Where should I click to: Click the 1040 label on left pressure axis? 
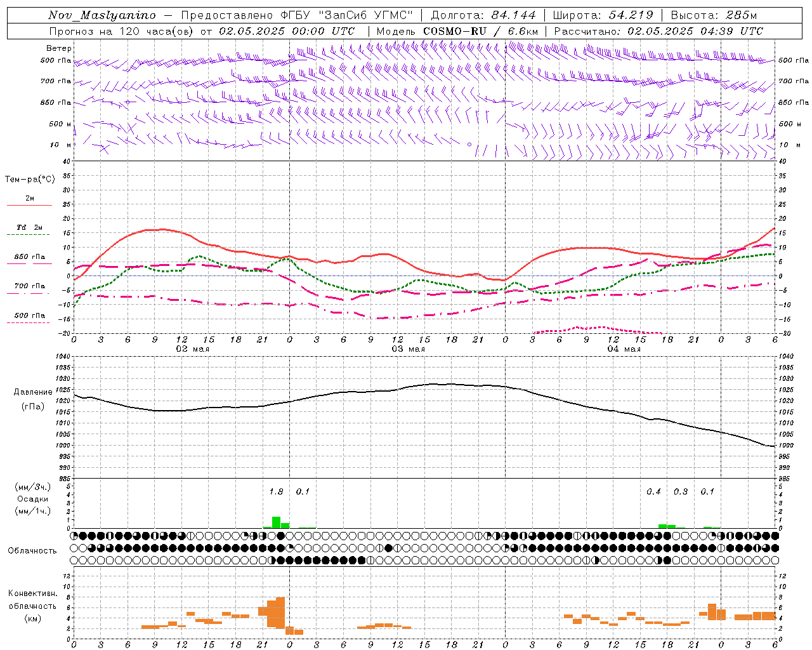pyautogui.click(x=62, y=356)
